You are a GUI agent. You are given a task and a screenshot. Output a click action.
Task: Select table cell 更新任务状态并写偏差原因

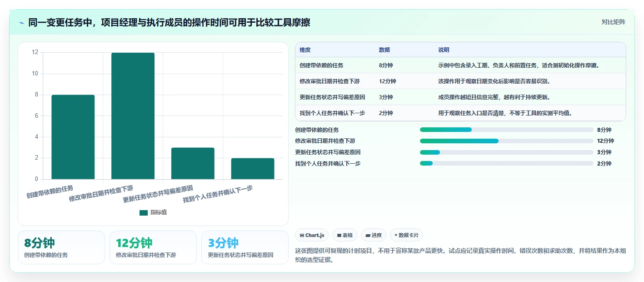[332, 97]
